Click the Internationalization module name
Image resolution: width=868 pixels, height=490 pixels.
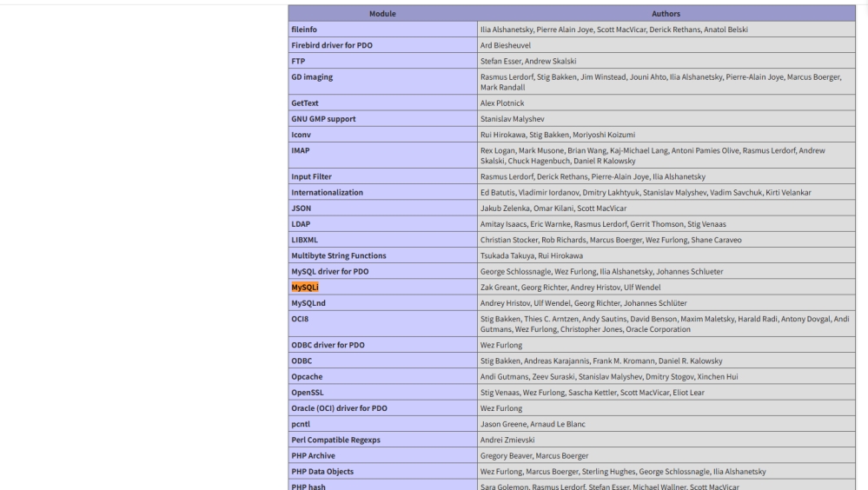[328, 192]
